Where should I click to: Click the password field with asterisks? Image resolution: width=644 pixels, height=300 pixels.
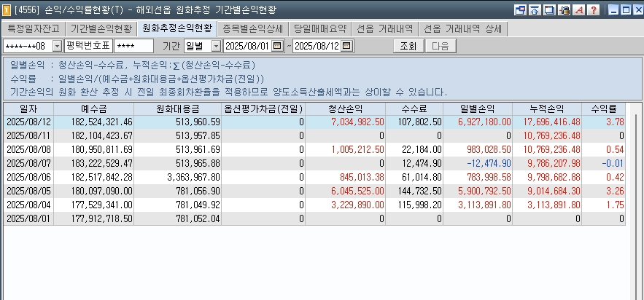click(x=134, y=46)
